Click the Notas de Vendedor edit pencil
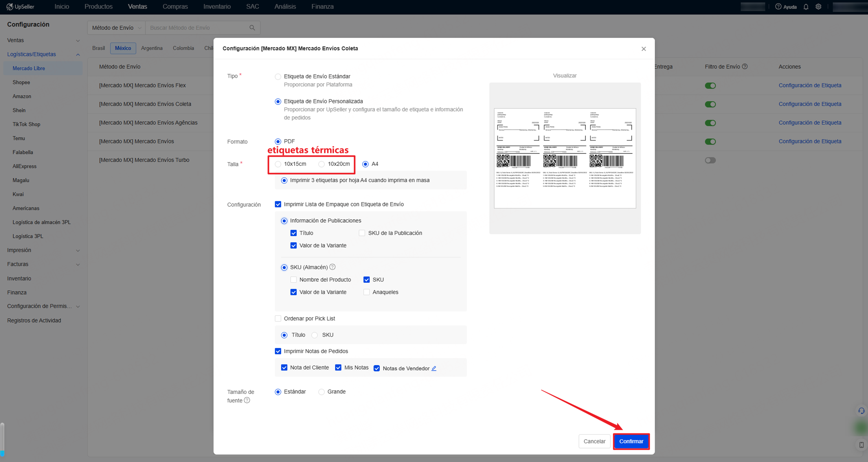 tap(434, 368)
